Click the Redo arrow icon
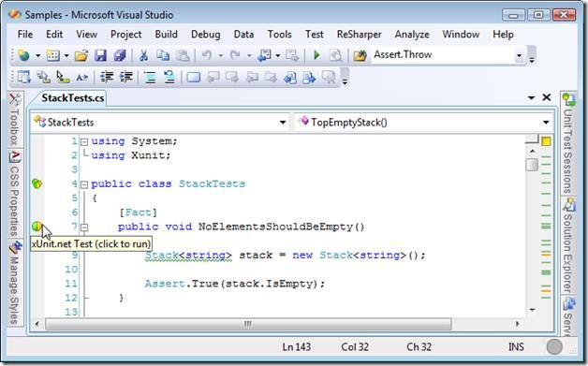Screen dimensions: 588x366 point(235,55)
